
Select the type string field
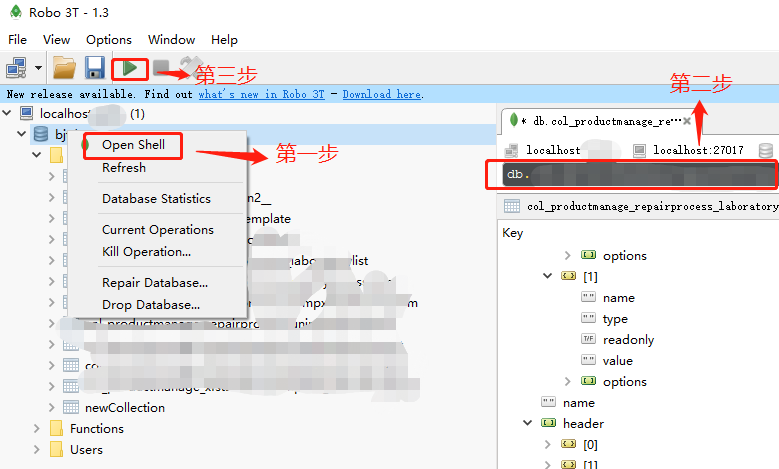pos(615,319)
